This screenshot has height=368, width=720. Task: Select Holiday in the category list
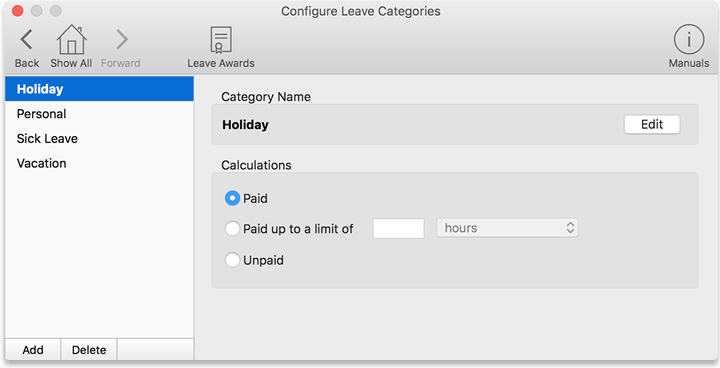[99, 89]
